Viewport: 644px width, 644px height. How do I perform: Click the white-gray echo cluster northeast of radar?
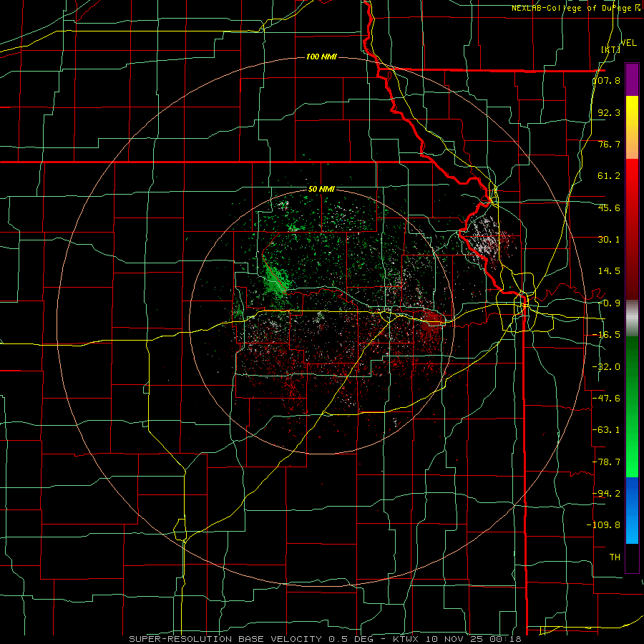point(487,240)
